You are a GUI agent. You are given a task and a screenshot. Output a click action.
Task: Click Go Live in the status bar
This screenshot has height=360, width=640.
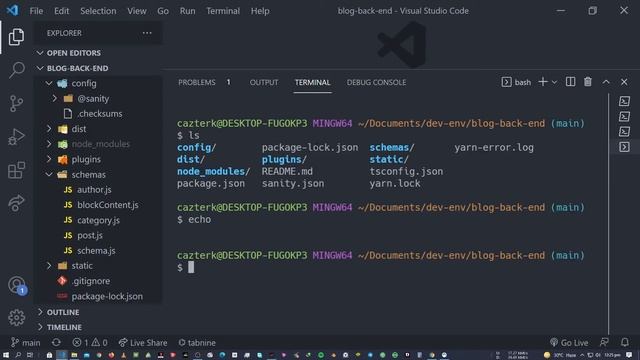(x=569, y=342)
